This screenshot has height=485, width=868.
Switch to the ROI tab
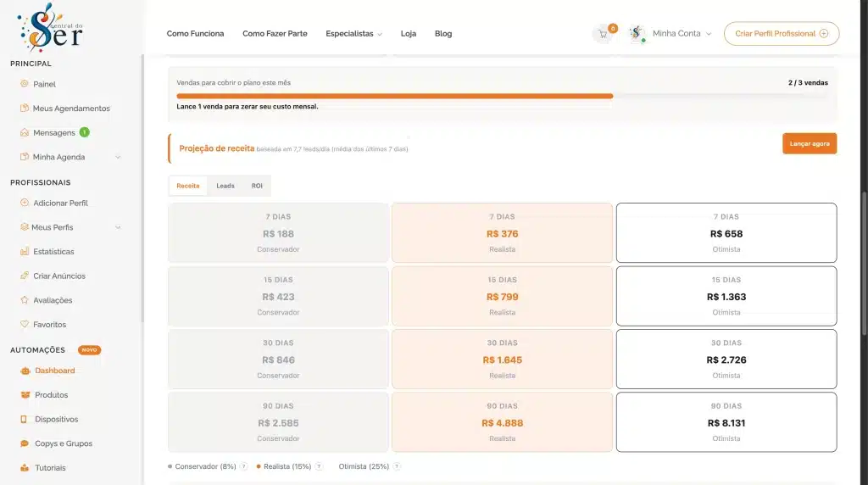[x=257, y=186]
